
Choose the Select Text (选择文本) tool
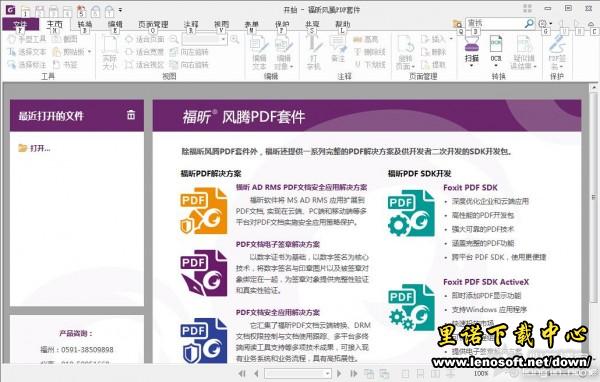27,52
